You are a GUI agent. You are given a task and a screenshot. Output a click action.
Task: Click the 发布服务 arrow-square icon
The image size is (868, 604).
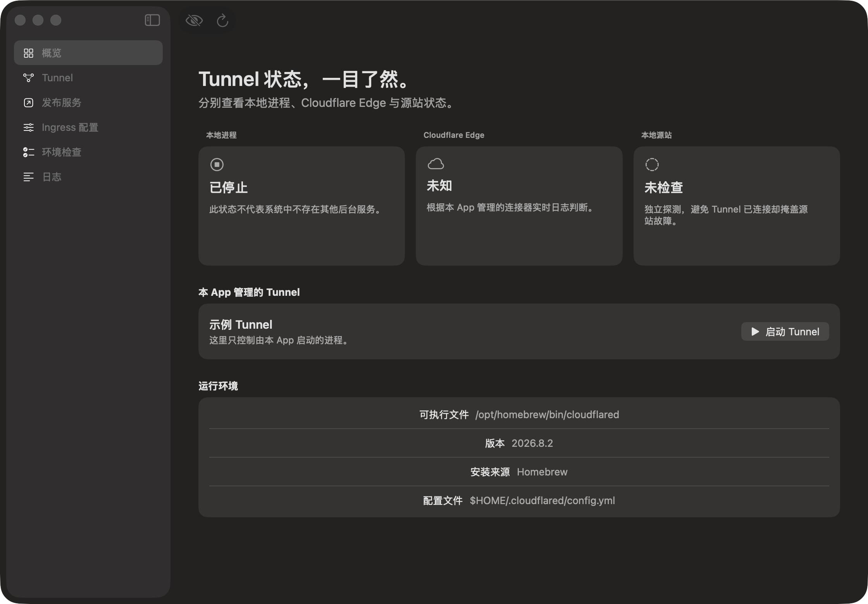[x=29, y=103]
